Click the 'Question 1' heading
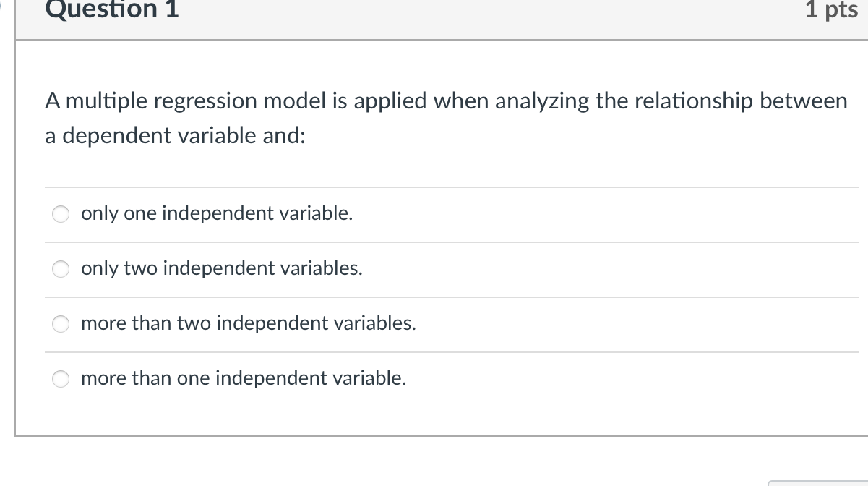868x486 pixels. pos(112,10)
